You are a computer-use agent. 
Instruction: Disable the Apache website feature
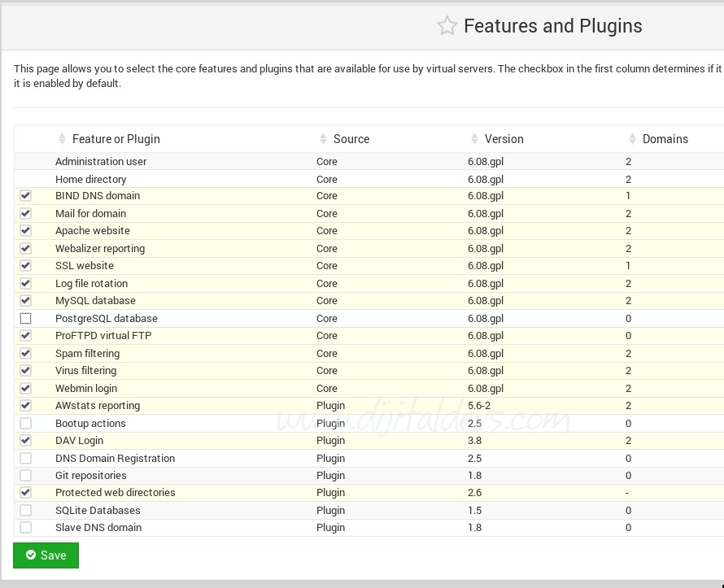(25, 231)
